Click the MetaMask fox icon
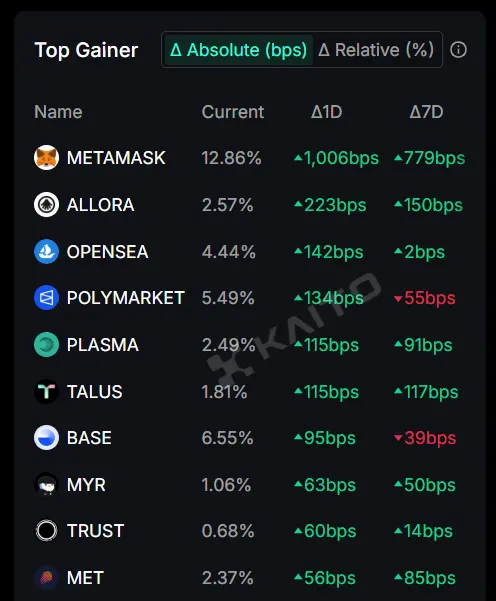The width and height of the screenshot is (496, 601). point(46,158)
